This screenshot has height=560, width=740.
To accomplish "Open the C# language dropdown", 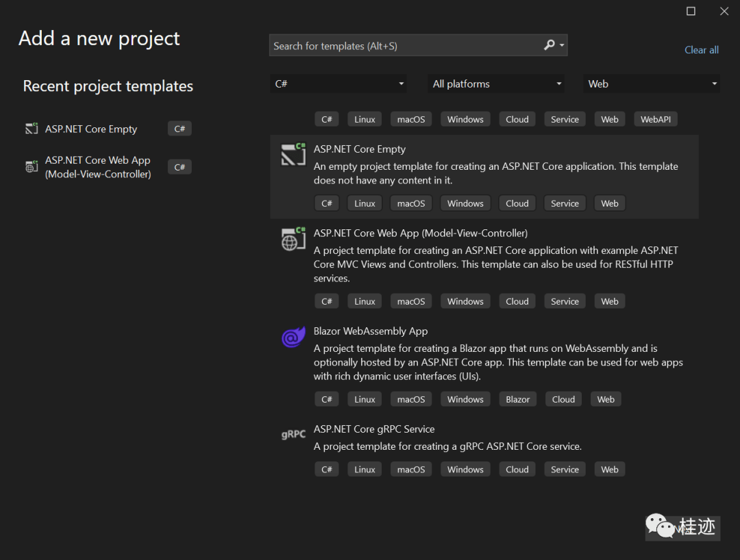I will coord(338,83).
